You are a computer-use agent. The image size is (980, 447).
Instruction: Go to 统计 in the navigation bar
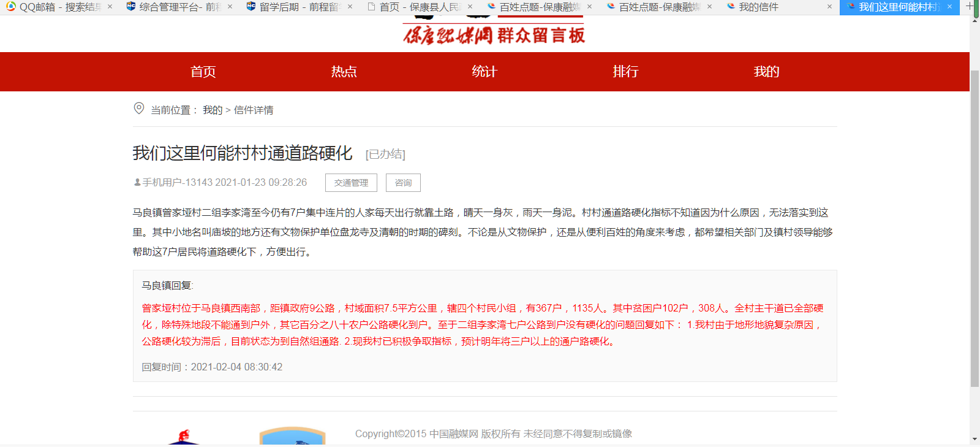484,72
